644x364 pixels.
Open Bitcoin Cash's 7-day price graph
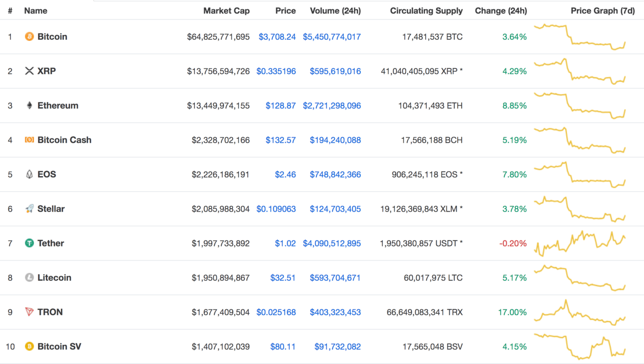click(x=580, y=140)
